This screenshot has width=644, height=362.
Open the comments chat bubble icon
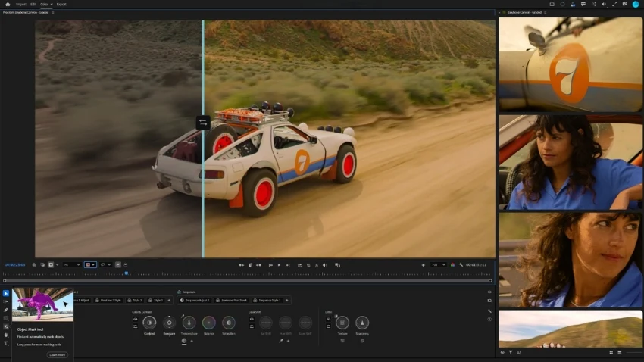pos(583,4)
